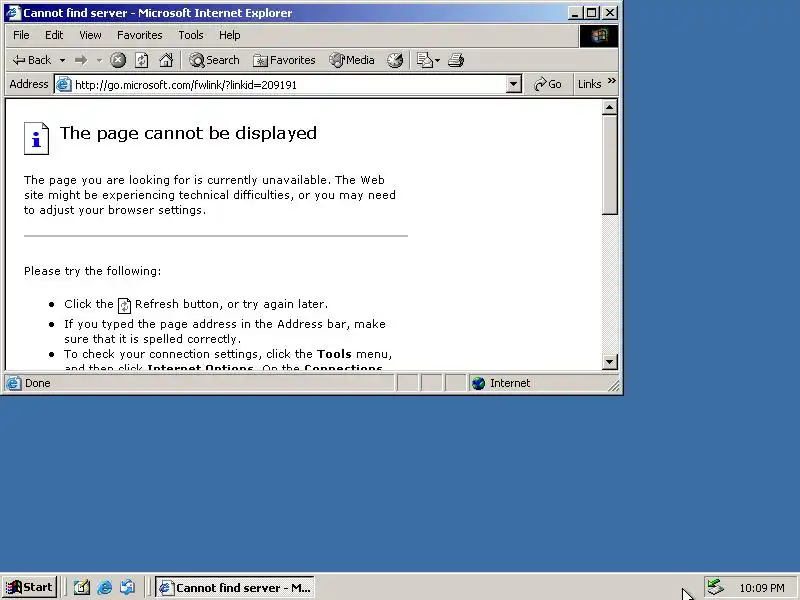This screenshot has width=800, height=600.
Task: Click the Forward arrow button
Action: click(x=81, y=60)
